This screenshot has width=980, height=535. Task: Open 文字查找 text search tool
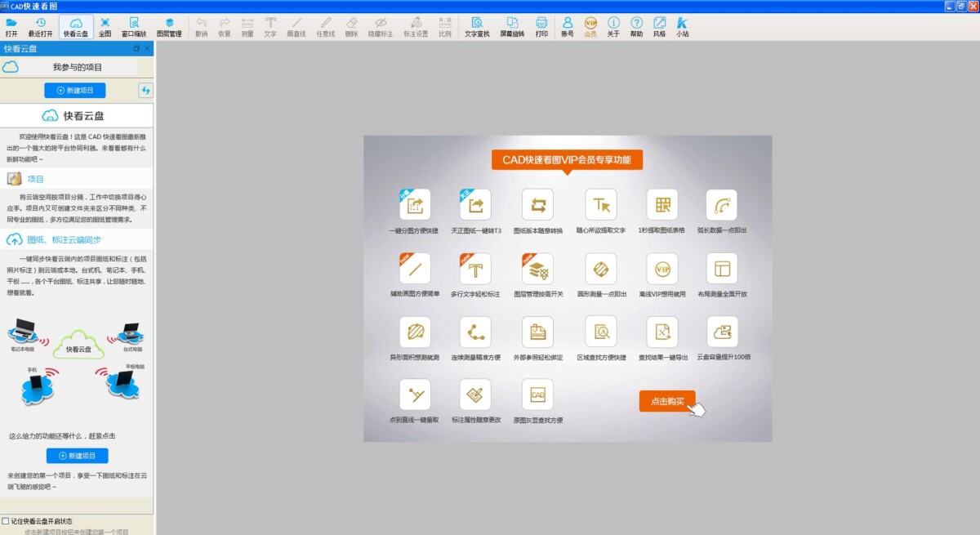pyautogui.click(x=477, y=27)
